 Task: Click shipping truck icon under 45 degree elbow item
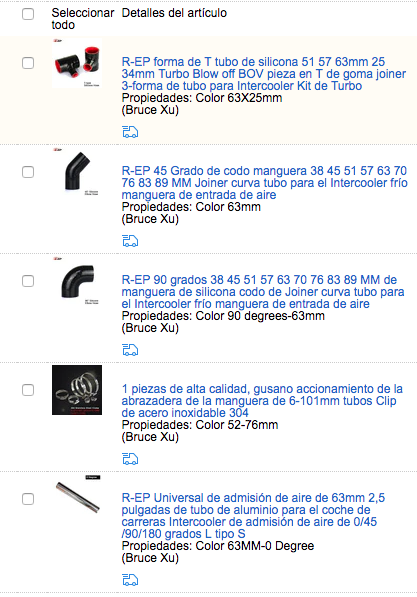point(130,241)
